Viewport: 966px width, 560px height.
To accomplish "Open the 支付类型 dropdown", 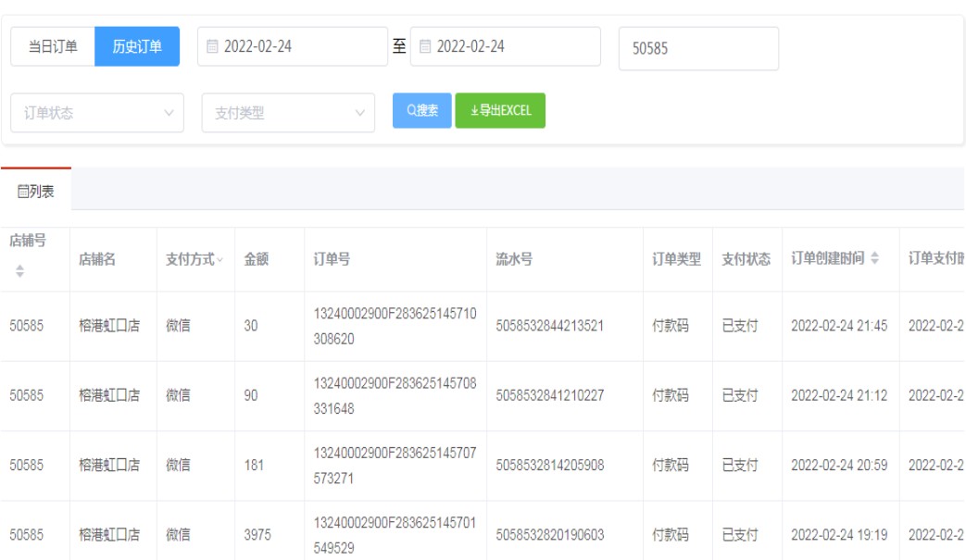I will click(288, 114).
